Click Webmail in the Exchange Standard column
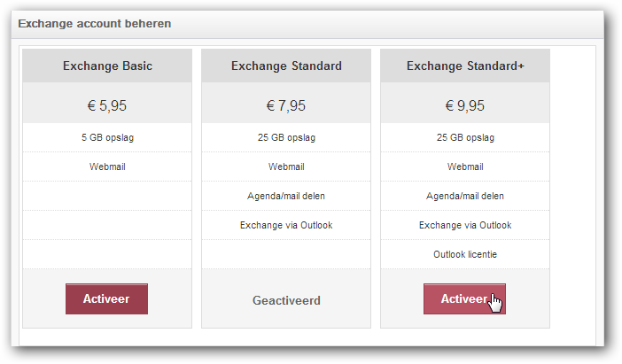622x364 pixels. [286, 167]
